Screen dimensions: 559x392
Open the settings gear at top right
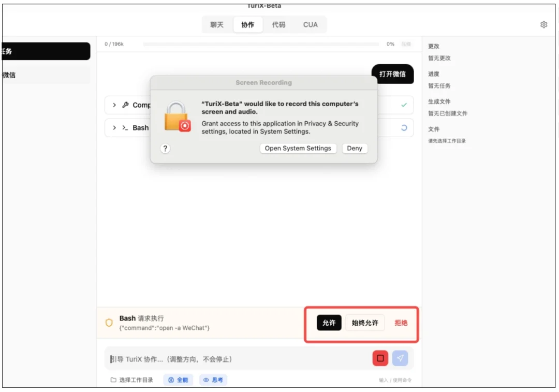pos(543,24)
